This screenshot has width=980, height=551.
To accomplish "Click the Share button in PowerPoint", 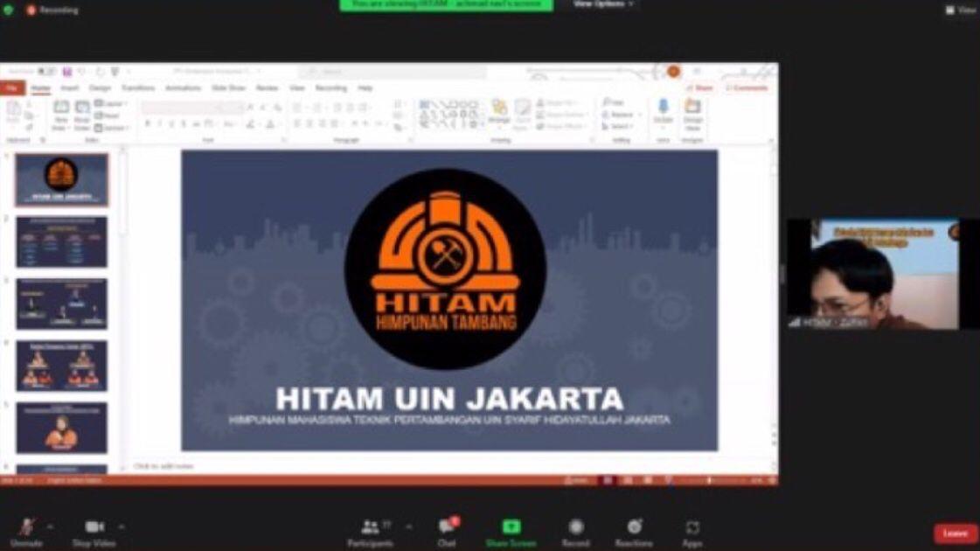I will coord(700,88).
